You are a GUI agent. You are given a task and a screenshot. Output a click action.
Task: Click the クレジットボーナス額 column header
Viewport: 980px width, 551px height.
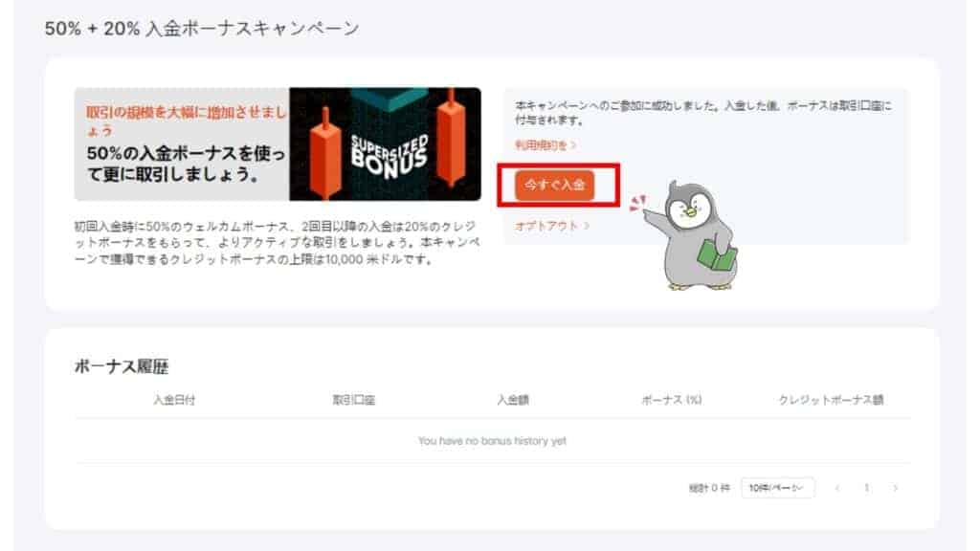coord(831,400)
